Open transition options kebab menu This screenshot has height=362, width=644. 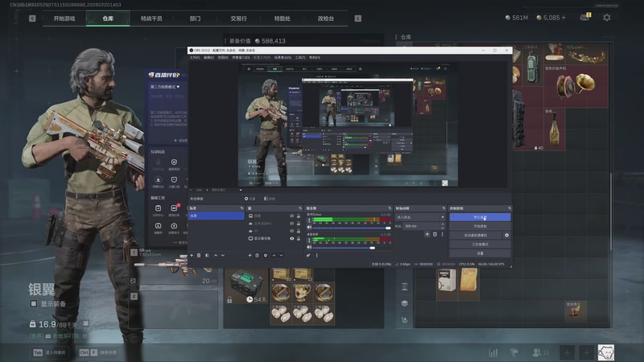(442, 234)
